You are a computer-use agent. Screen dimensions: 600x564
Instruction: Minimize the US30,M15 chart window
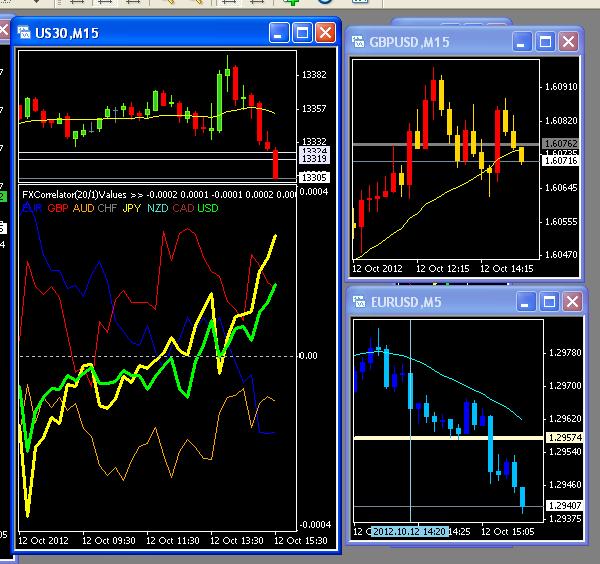click(279, 33)
